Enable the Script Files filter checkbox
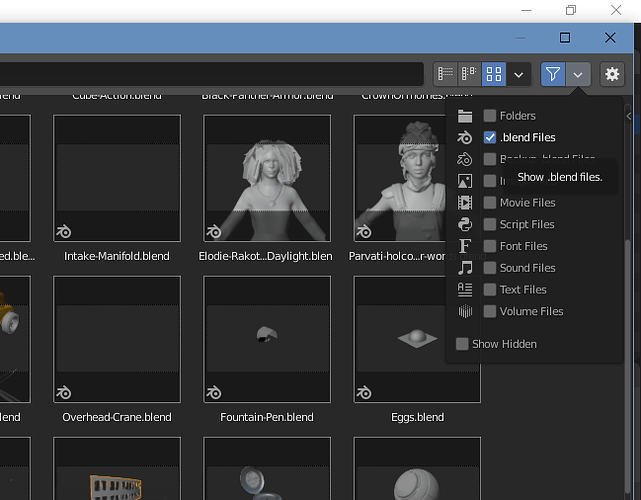The height and width of the screenshot is (500, 641). tap(490, 224)
